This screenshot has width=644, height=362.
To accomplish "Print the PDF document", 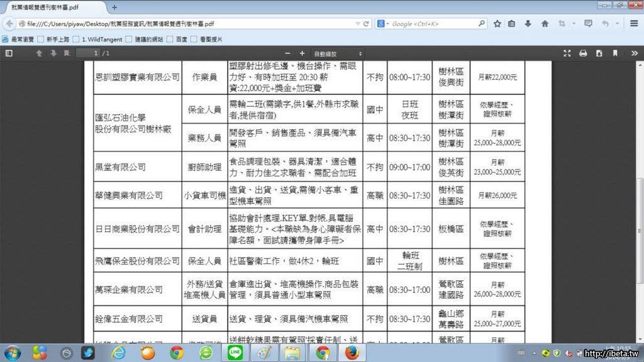I will click(583, 53).
